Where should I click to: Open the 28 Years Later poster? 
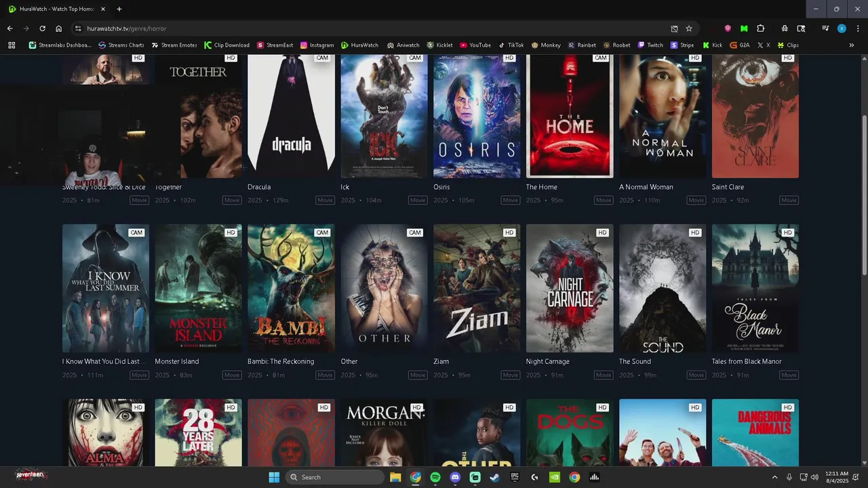pyautogui.click(x=198, y=432)
